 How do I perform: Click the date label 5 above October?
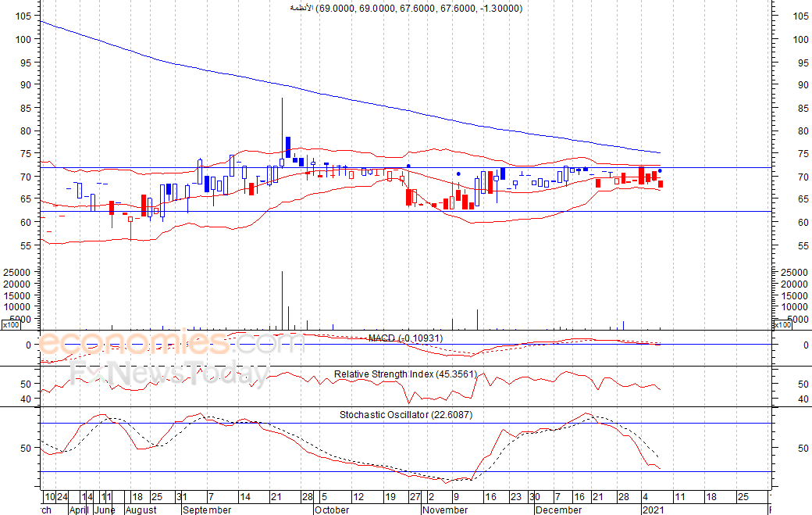(x=324, y=497)
